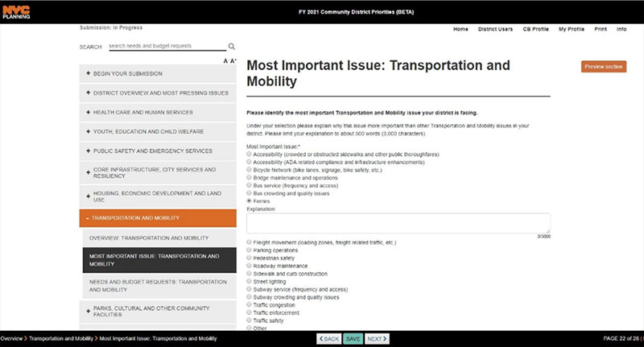
Task: Open Needs and Budget Requests: Transportation page
Action: [x=158, y=285]
